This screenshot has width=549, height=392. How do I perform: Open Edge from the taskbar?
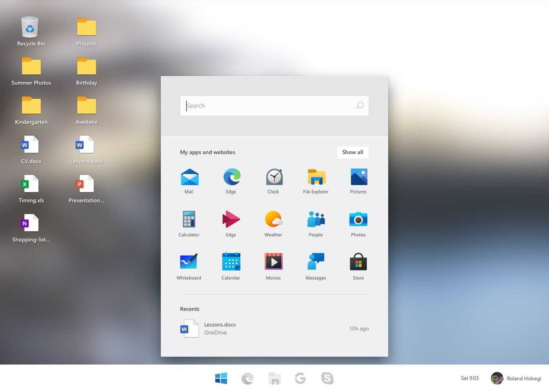click(247, 378)
